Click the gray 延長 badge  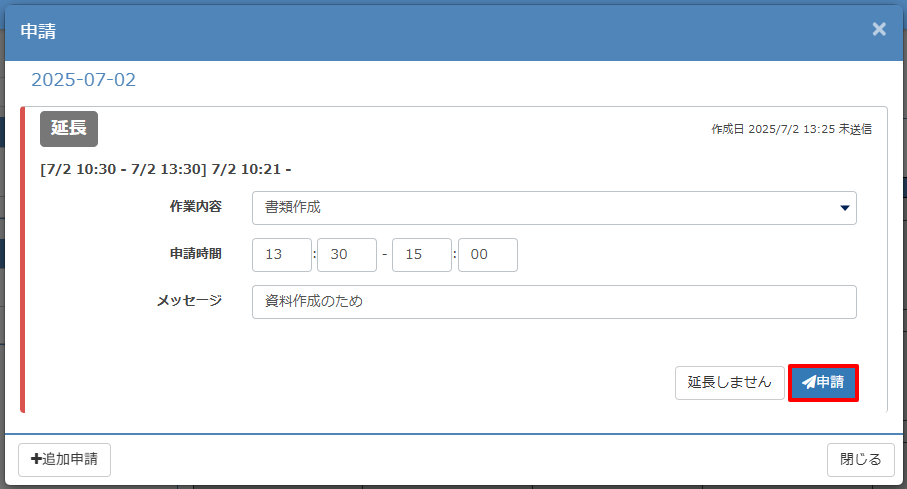coord(69,128)
